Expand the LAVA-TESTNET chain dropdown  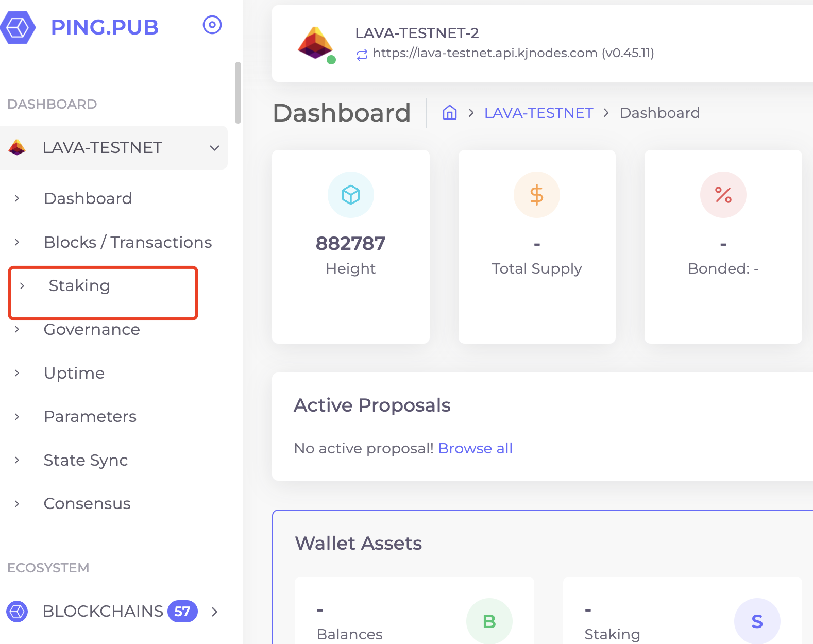(214, 148)
